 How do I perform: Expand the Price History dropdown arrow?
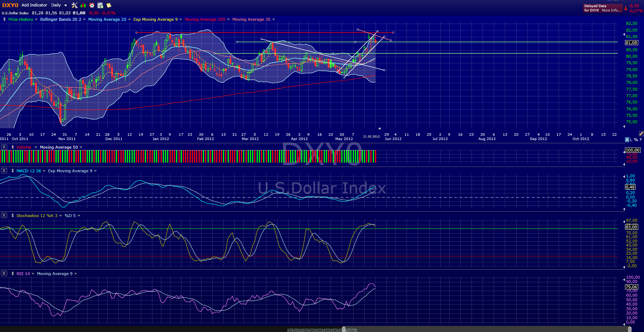click(x=36, y=20)
